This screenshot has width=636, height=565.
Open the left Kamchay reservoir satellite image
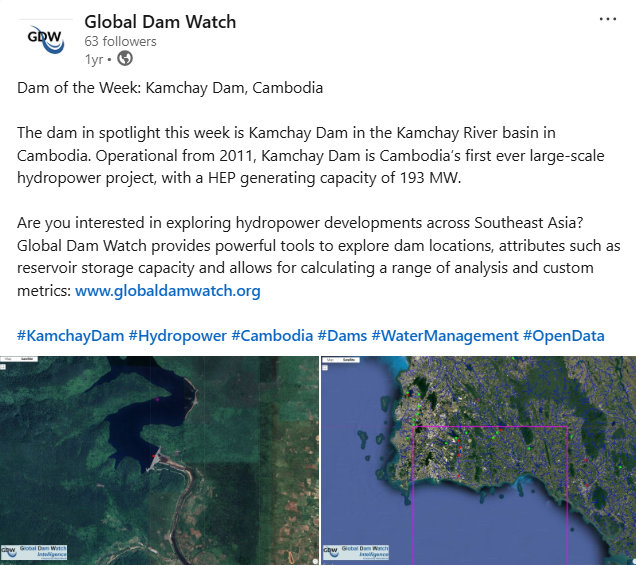click(x=158, y=460)
